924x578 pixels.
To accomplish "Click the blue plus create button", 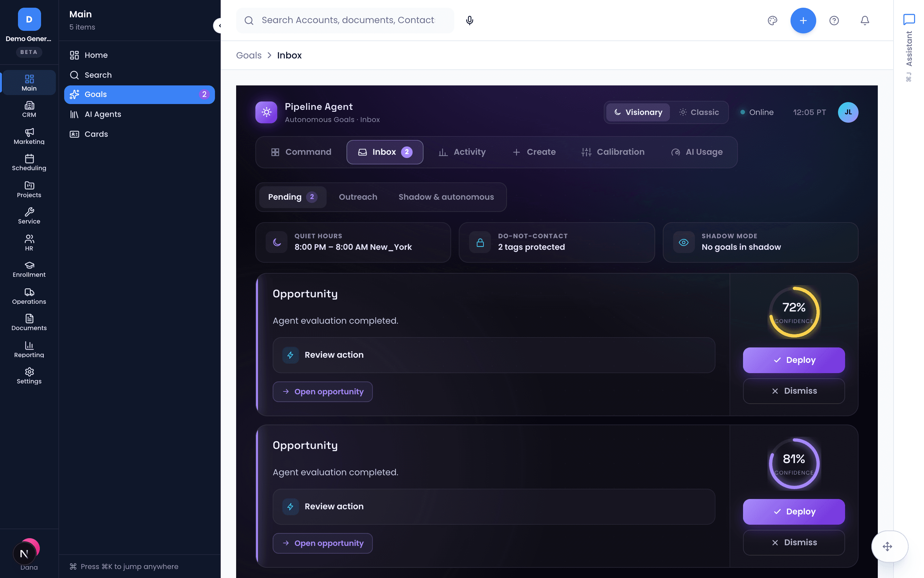I will tap(803, 20).
